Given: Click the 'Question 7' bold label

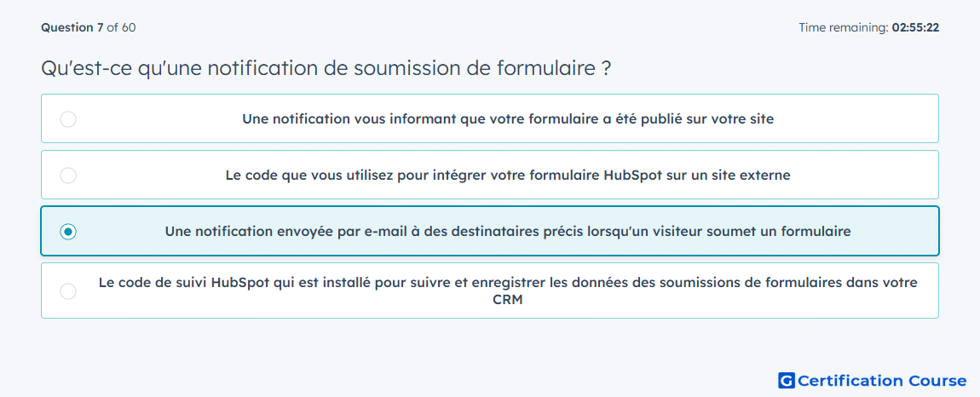Looking at the screenshot, I should (x=72, y=27).
